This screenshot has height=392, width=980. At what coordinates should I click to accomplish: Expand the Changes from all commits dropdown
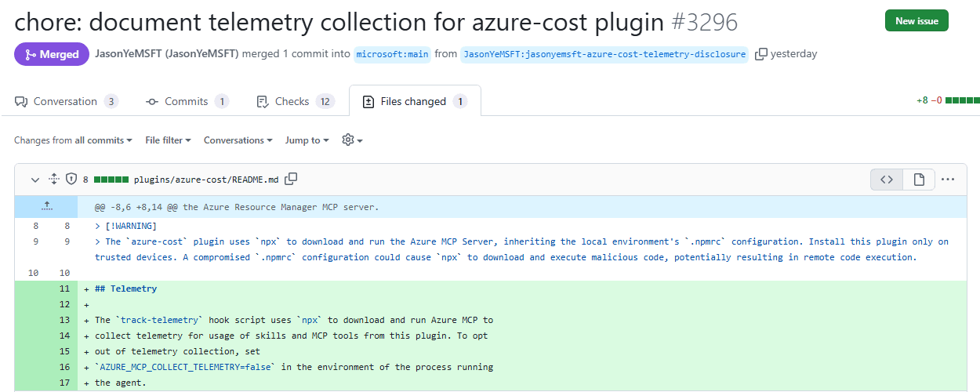73,140
